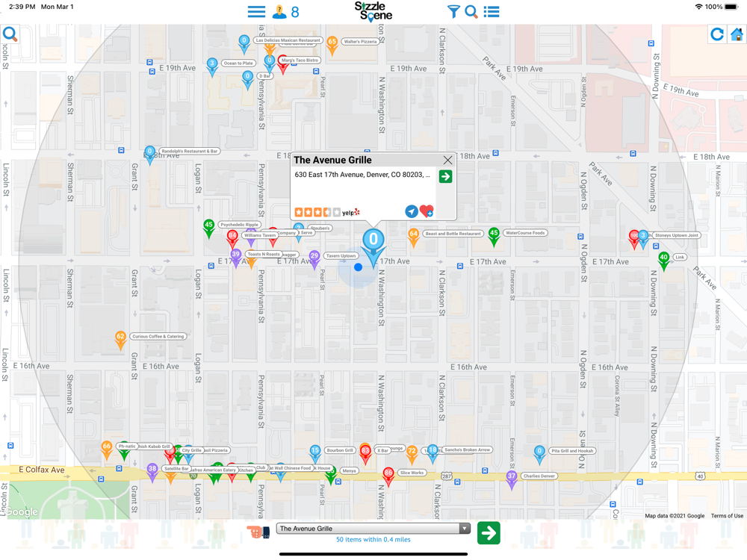The width and height of the screenshot is (747, 560).
Task: Add The Avenue Grille to favorites heart
Action: point(427,211)
